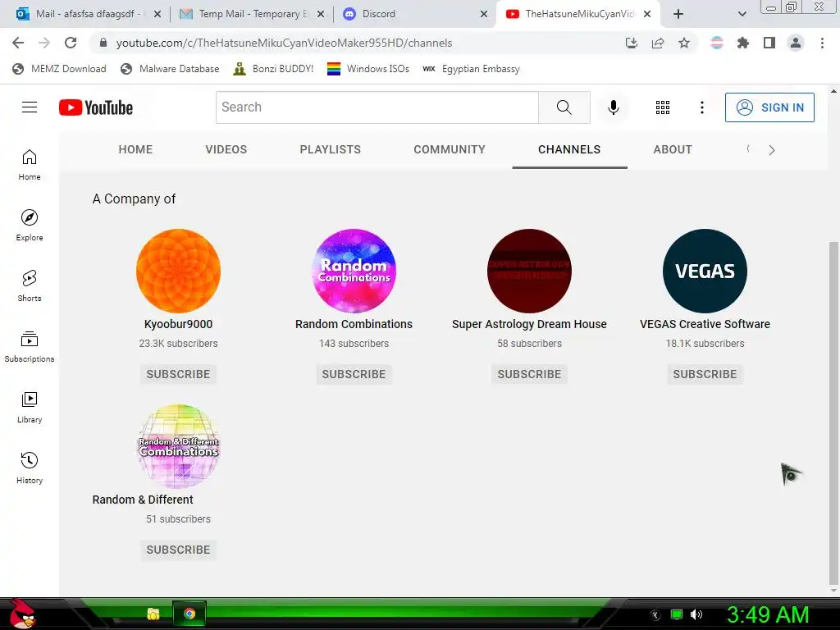Viewport: 840px width, 630px height.
Task: Click the share page icon in address bar
Action: [658, 43]
